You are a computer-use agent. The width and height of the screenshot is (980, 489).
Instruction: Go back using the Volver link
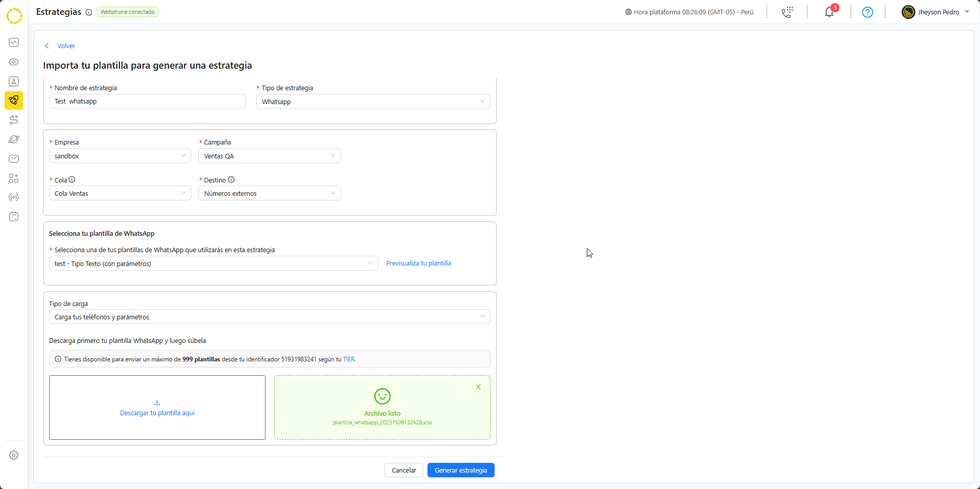[x=66, y=46]
